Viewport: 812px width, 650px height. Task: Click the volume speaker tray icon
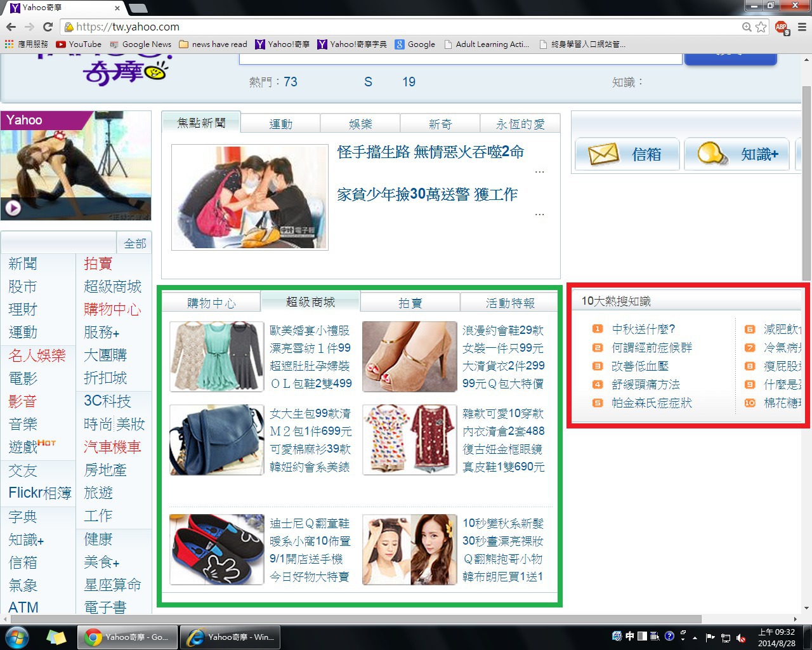[741, 638]
